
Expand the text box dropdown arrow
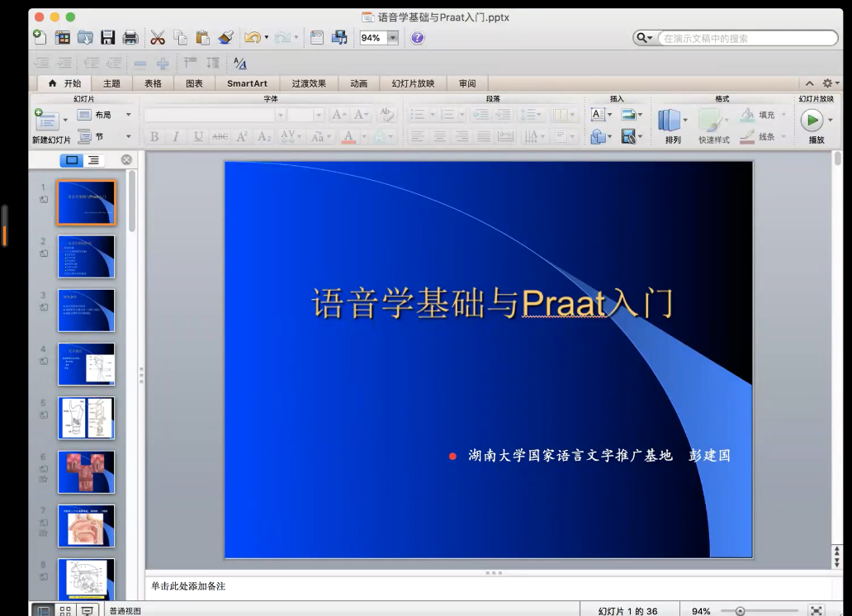pyautogui.click(x=609, y=114)
